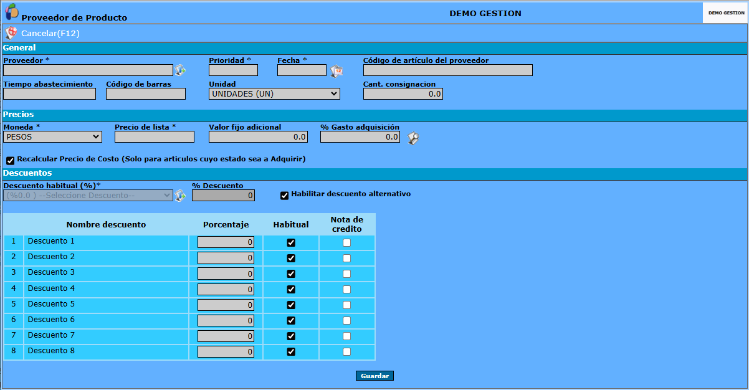Click Porcentaje field for Descuento 8
749x390 pixels.
pyautogui.click(x=225, y=351)
